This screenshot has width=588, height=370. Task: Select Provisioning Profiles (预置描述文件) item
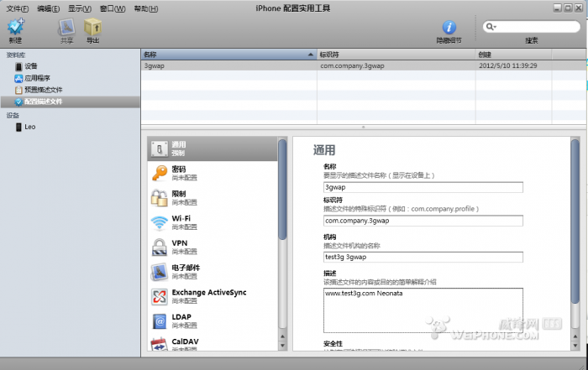tap(39, 90)
